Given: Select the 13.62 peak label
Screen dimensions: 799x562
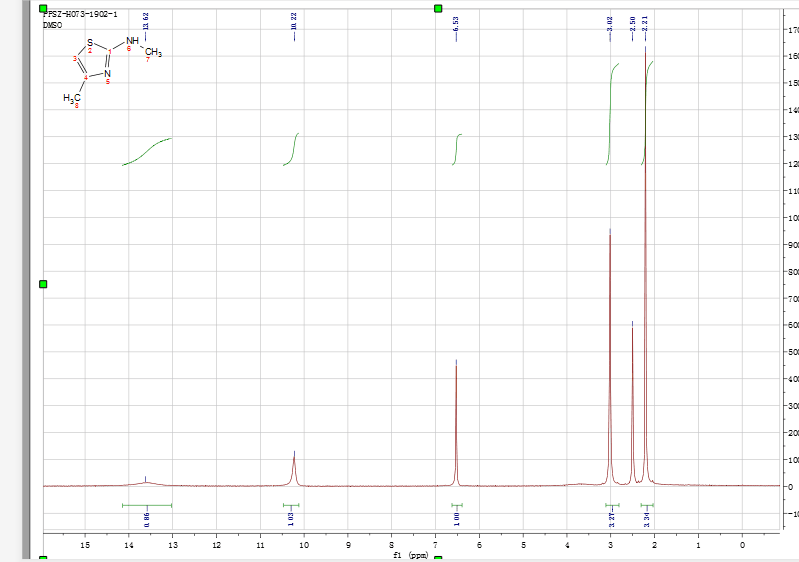Looking at the screenshot, I should click(x=146, y=22).
